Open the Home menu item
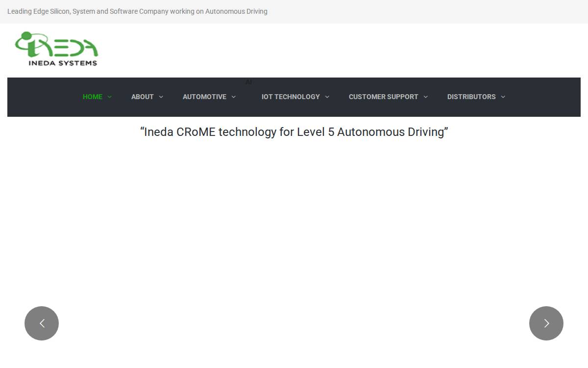Image resolution: width=588 pixels, height=368 pixels. click(x=93, y=97)
